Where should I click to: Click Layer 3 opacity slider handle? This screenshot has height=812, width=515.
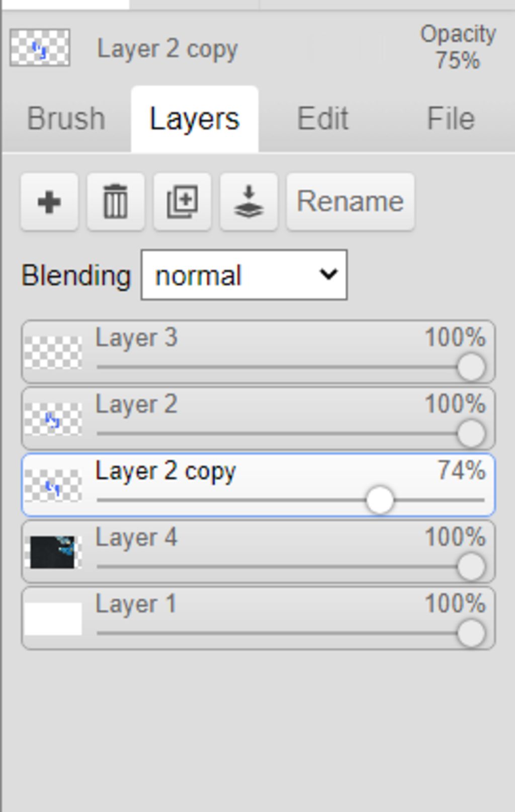pyautogui.click(x=471, y=367)
